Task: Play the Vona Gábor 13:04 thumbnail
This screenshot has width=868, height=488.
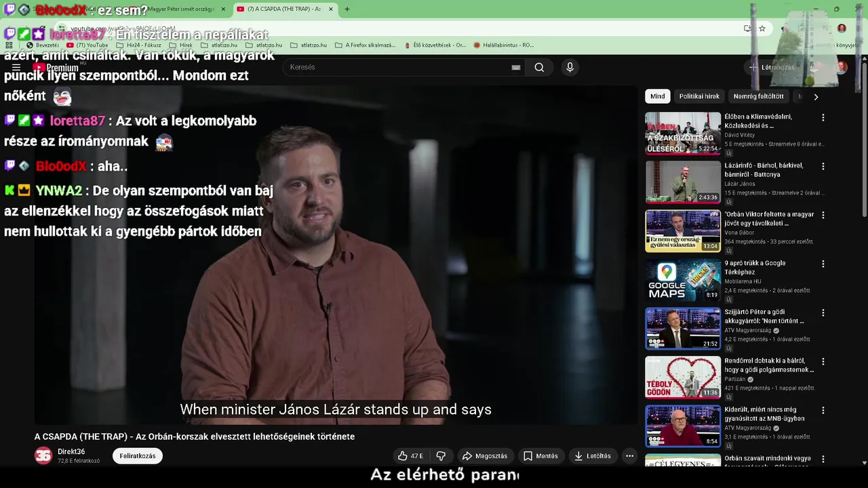Action: 683,231
